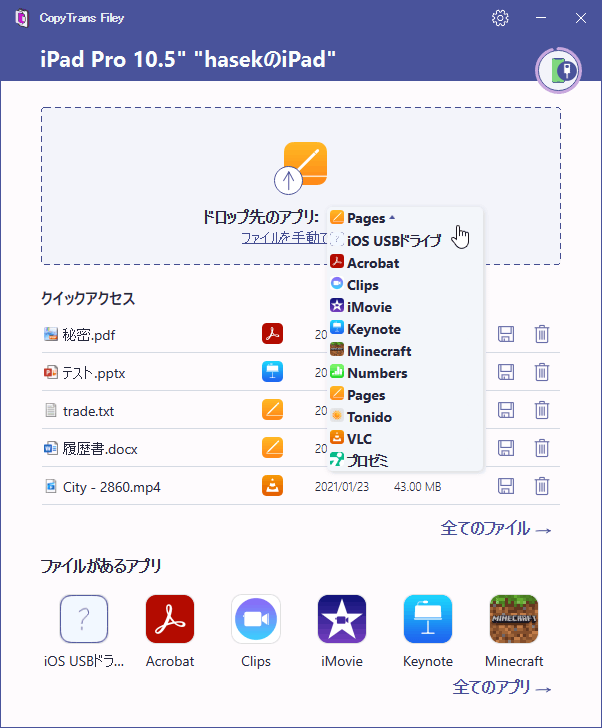
Task: Save テスト.pptx with its floppy disk icon
Action: [x=506, y=372]
